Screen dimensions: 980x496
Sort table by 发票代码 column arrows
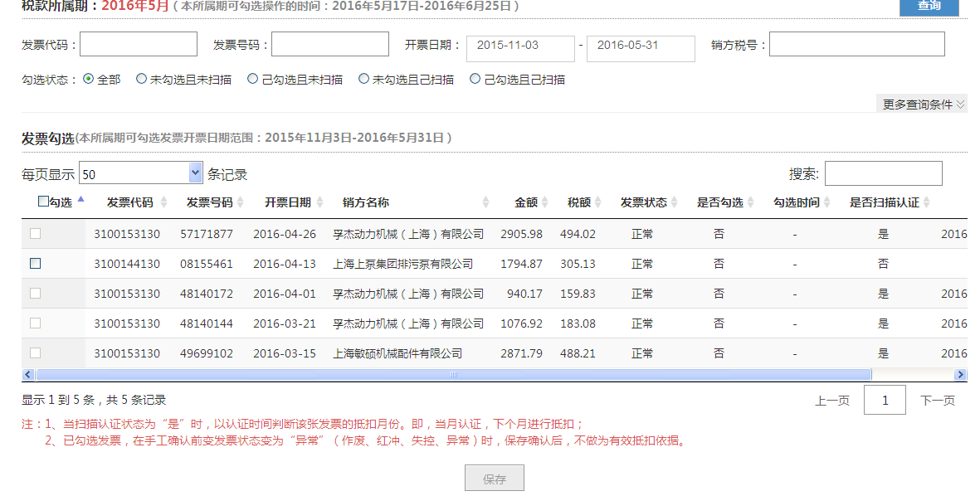point(163,202)
